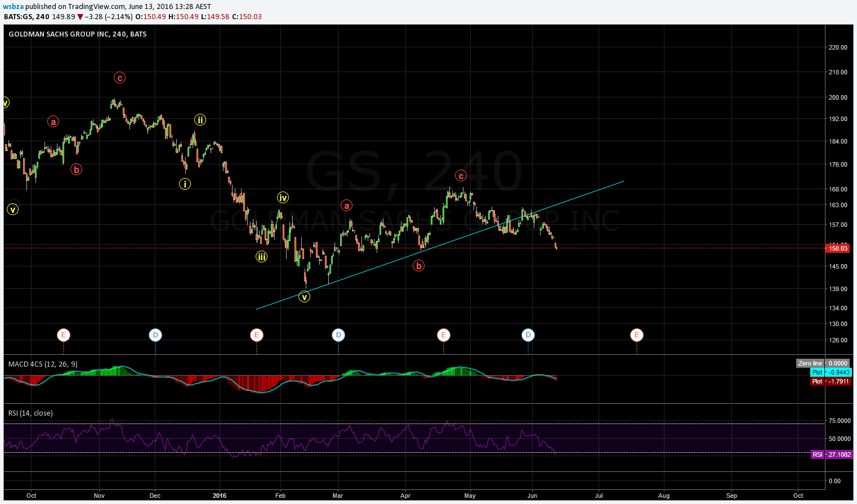Image resolution: width=857 pixels, height=504 pixels.
Task: Open the July earnings E marker
Action: [636, 335]
